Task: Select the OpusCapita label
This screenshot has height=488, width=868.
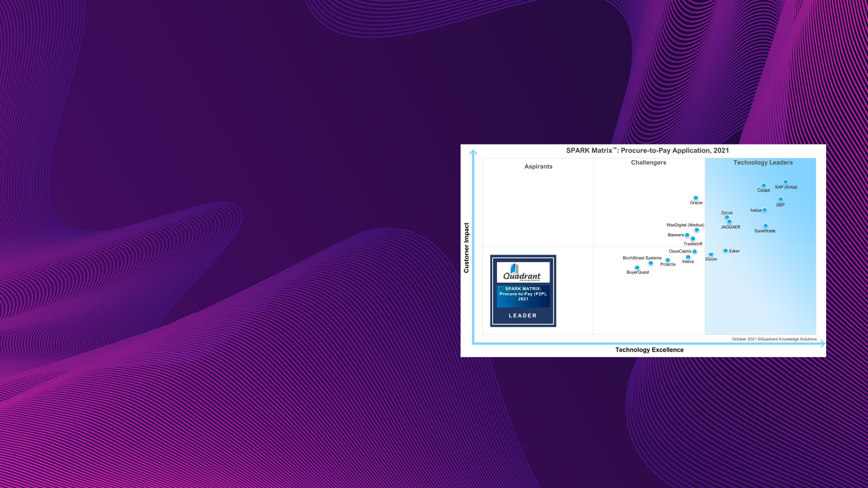Action: point(680,251)
